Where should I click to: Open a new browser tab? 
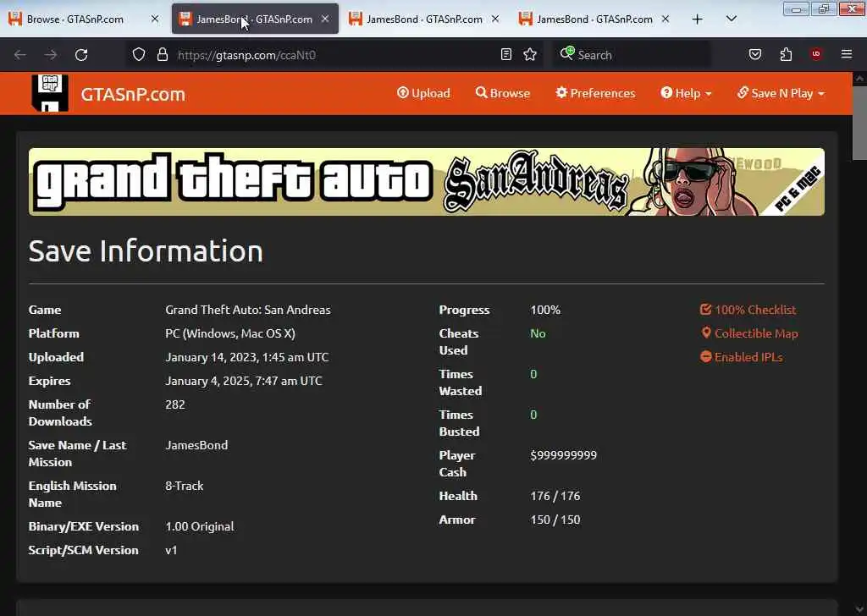point(698,19)
